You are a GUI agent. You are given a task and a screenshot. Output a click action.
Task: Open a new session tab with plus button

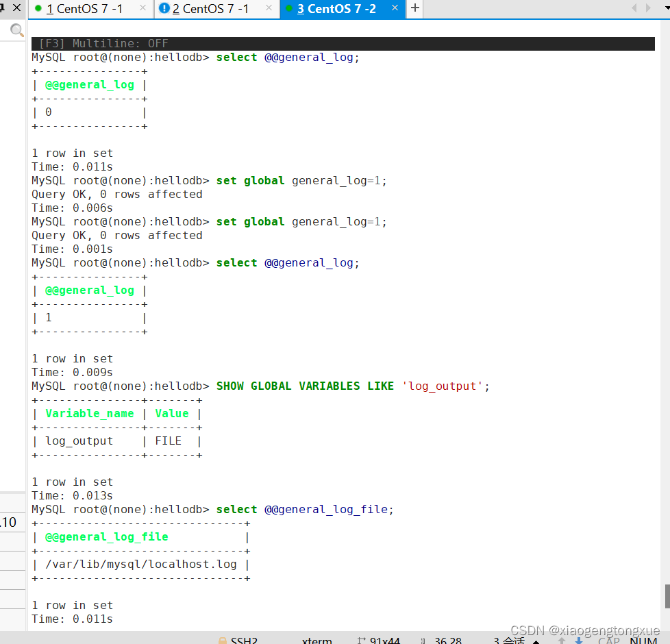pyautogui.click(x=415, y=8)
